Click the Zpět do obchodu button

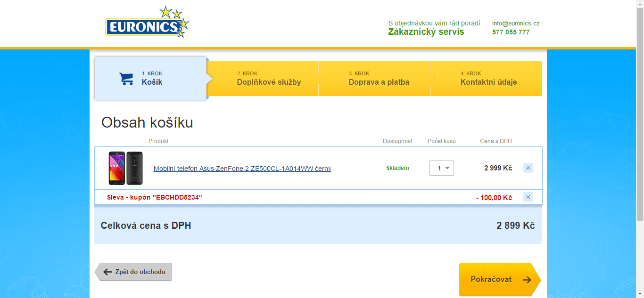(x=134, y=272)
